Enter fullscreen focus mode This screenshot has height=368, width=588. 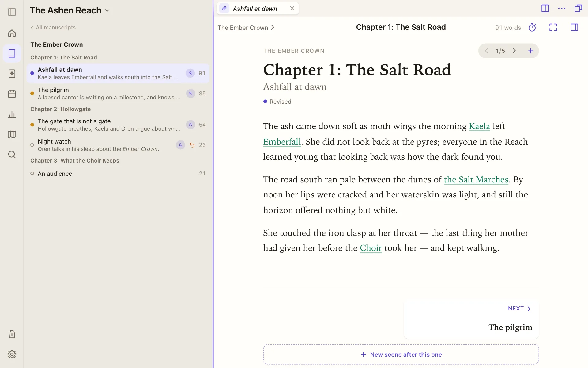click(553, 28)
